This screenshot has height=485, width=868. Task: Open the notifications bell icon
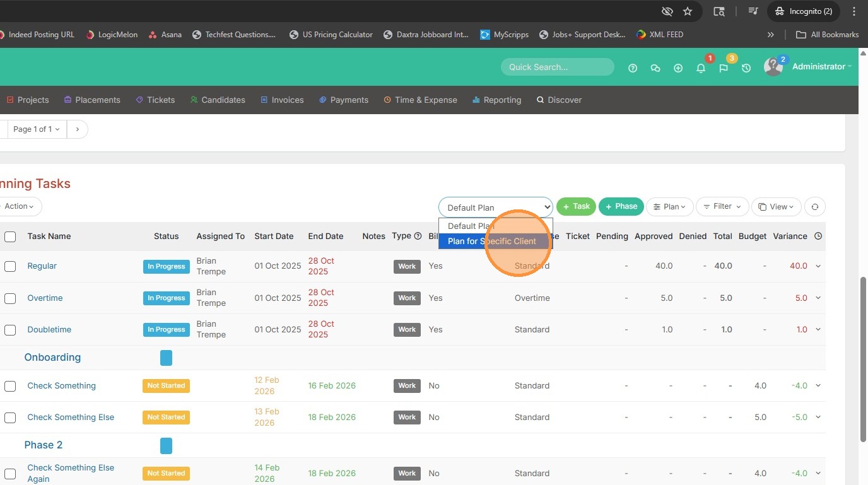coord(701,68)
